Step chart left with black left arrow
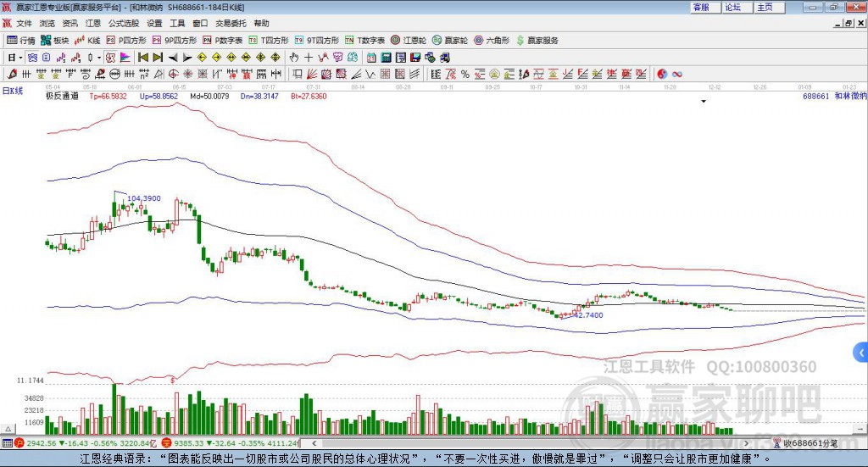The image size is (868, 467). pos(173,58)
